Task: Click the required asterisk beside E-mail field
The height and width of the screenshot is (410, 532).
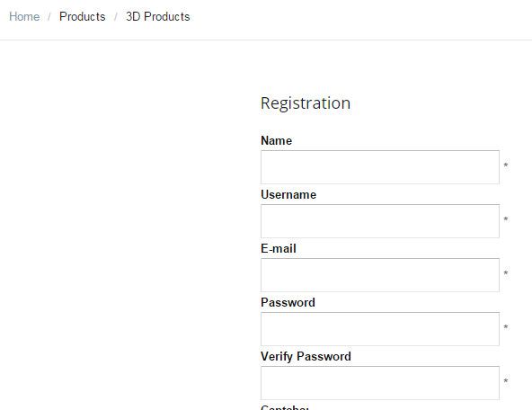Action: tap(506, 273)
